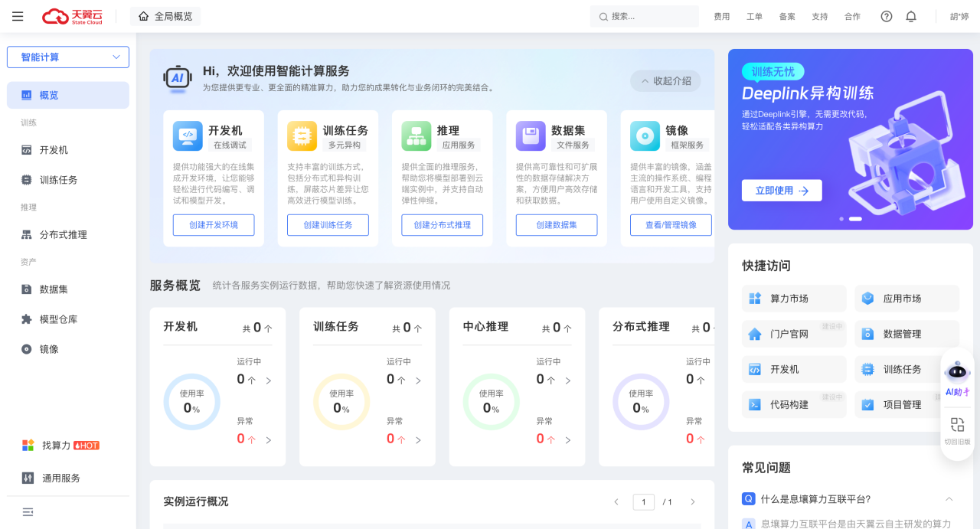
Task: Click the 找算力 colorful icon
Action: tap(28, 446)
